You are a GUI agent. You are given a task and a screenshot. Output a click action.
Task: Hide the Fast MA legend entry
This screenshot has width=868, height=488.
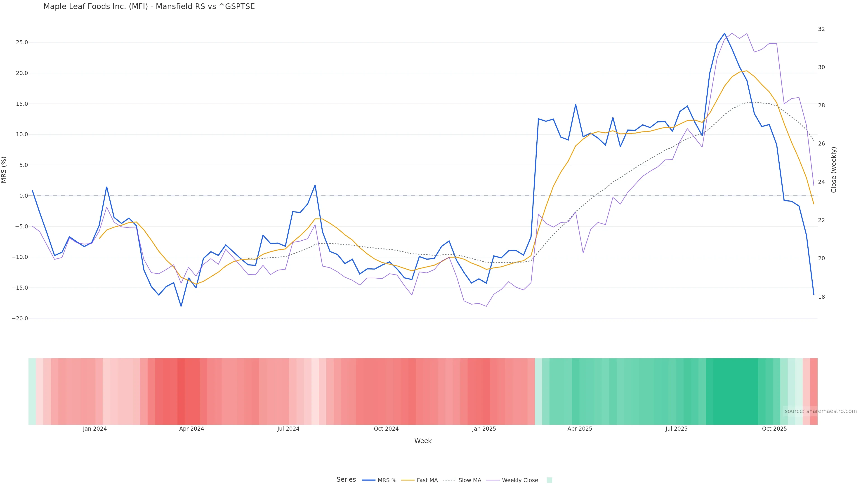(427, 480)
